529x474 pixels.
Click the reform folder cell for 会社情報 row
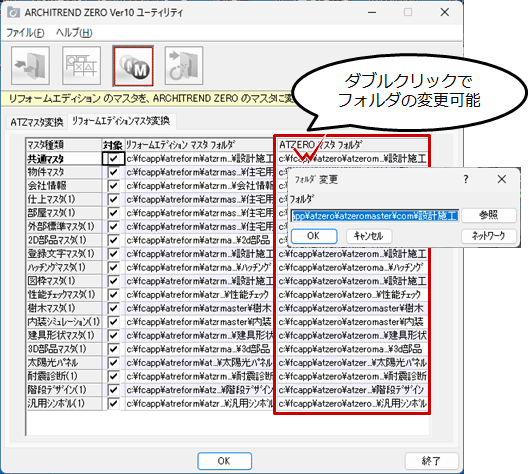click(x=199, y=186)
